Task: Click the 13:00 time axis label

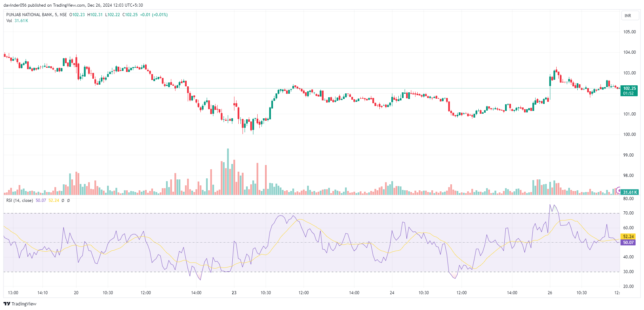Action: [x=13, y=293]
